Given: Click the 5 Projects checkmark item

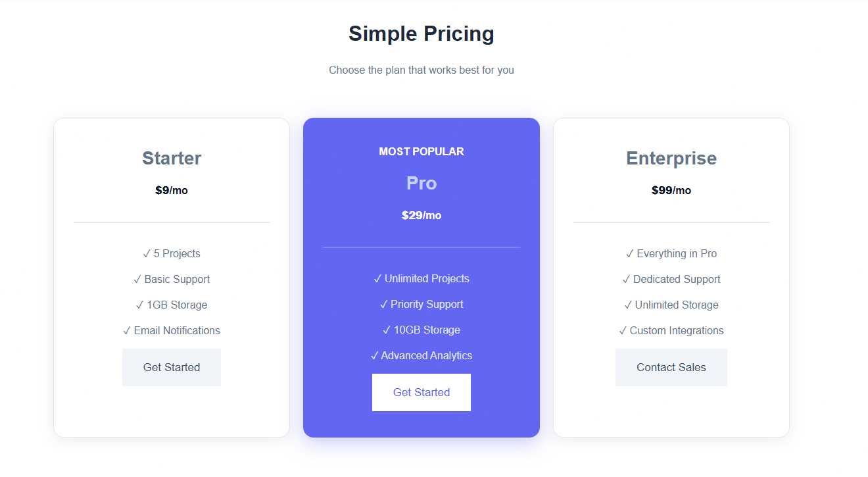Looking at the screenshot, I should tap(172, 253).
